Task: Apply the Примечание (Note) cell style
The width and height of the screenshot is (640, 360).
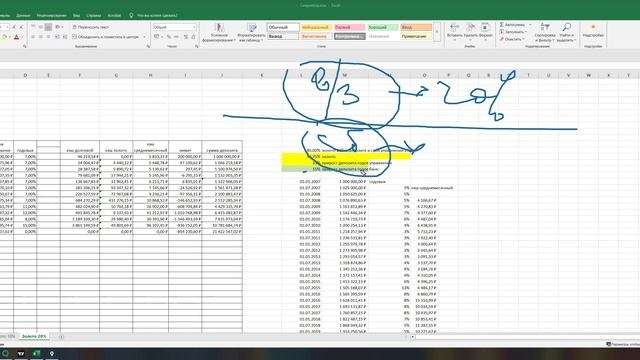Action: 416,36
